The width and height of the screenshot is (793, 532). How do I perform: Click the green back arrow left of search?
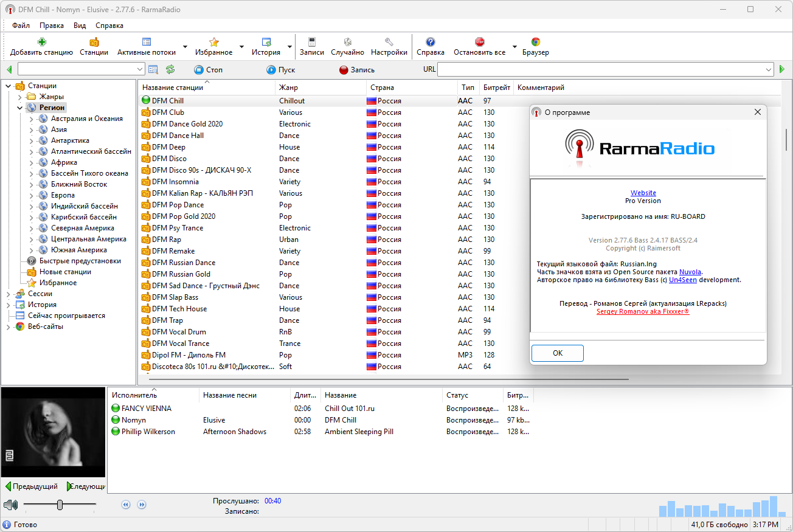coord(9,69)
